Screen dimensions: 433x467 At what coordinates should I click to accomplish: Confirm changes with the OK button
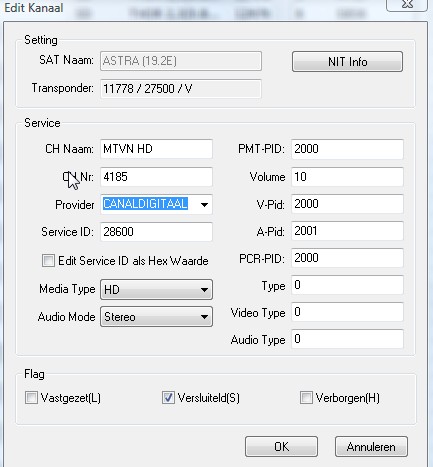(x=281, y=447)
